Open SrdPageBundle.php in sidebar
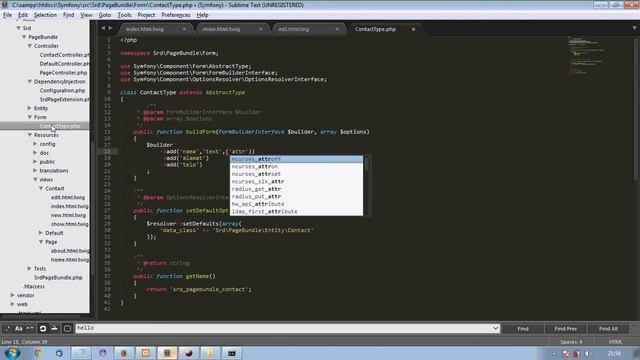Image resolution: width=640 pixels, height=360 pixels. [58, 278]
